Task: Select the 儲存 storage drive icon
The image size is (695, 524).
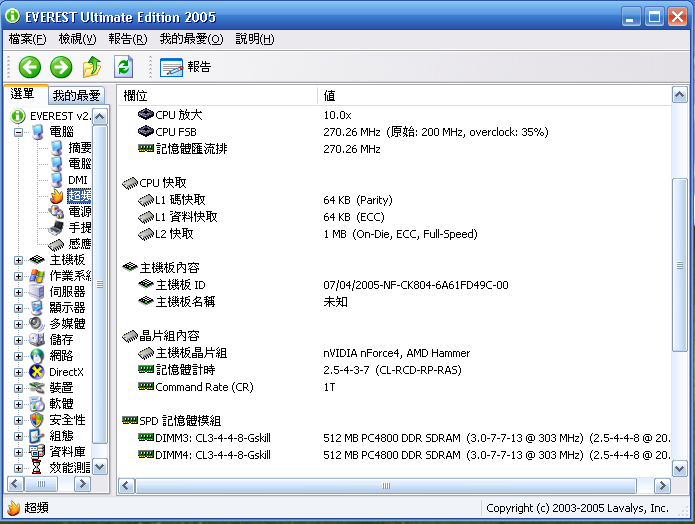Action: point(37,340)
